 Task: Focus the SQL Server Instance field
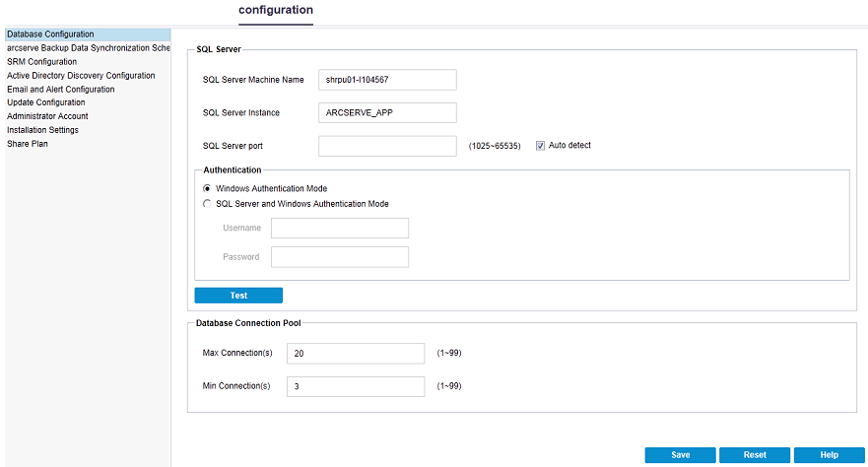tap(387, 113)
